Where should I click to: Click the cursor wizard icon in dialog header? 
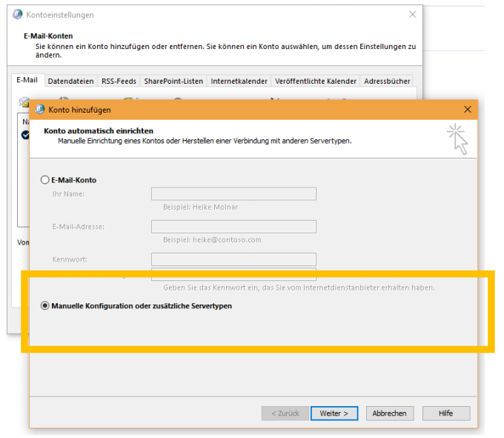458,139
